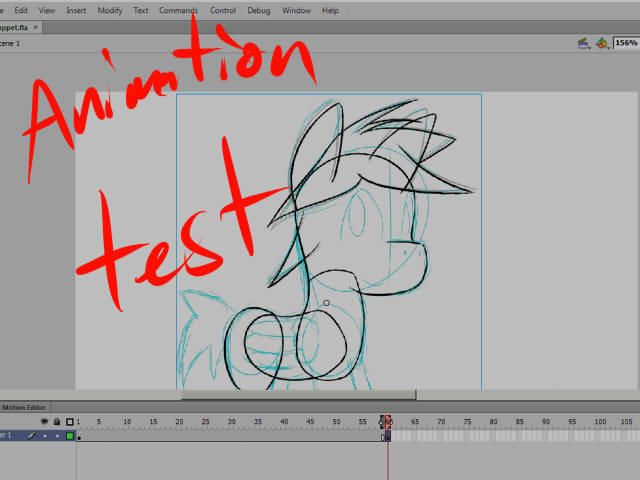Switch to the Motion Editor tab
Viewport: 640px width, 480px height.
click(24, 407)
